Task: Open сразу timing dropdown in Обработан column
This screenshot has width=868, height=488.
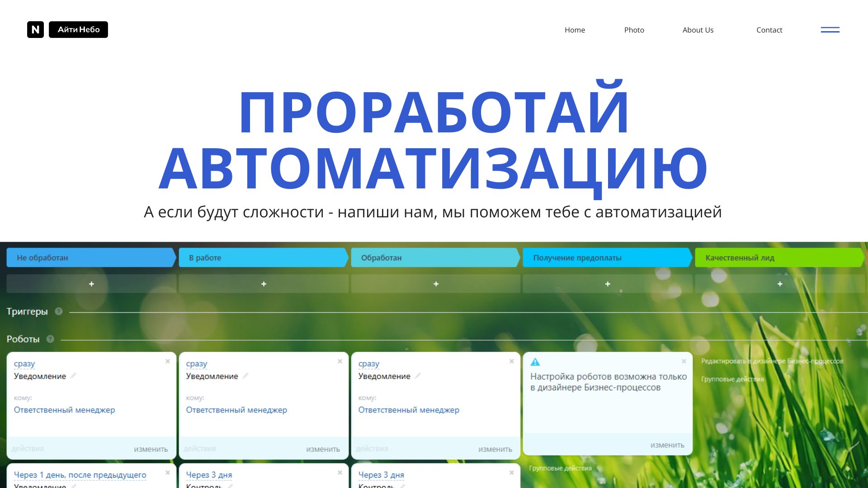Action: pos(368,364)
